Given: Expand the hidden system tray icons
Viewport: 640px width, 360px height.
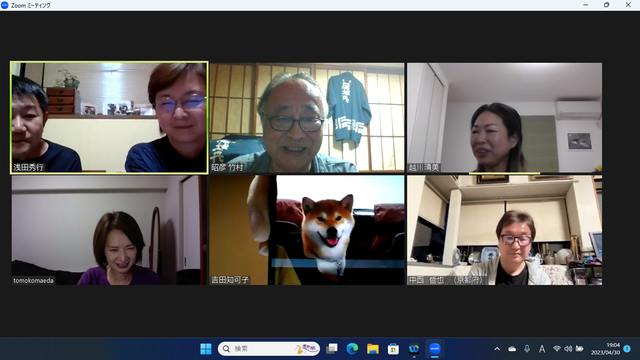Looking at the screenshot, I should tap(497, 349).
